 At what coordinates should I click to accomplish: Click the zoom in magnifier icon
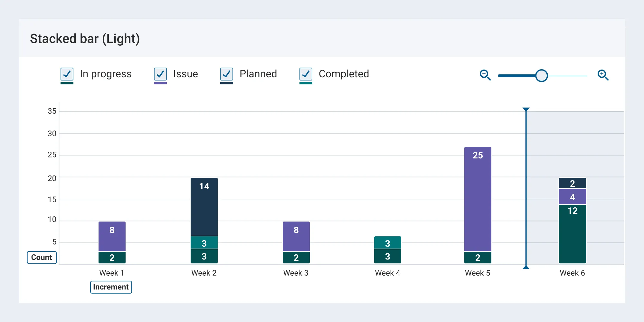[x=603, y=75]
